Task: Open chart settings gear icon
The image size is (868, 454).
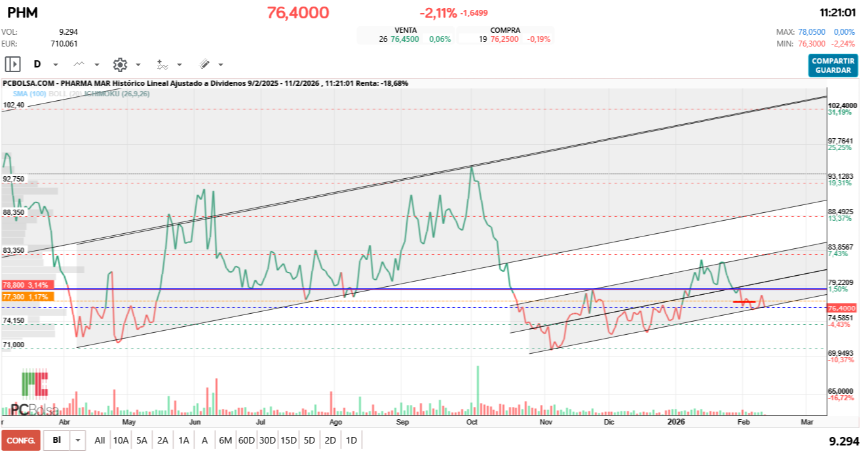Action: 120,64
